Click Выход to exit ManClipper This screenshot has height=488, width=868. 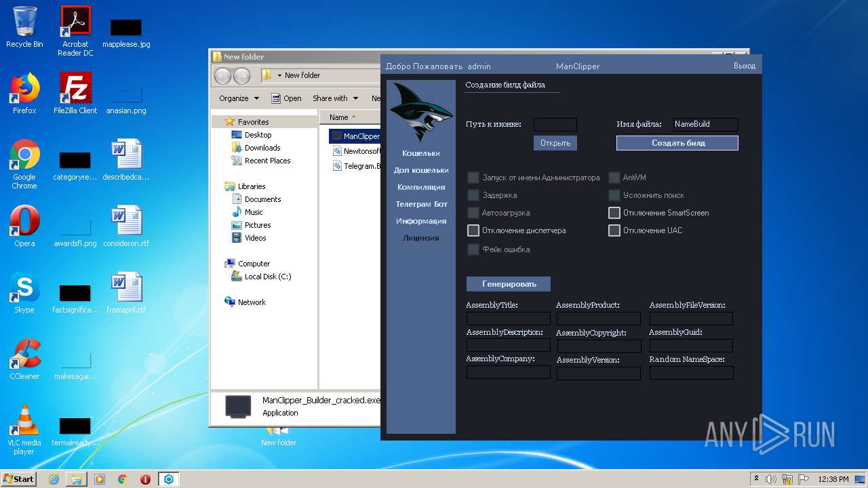[x=744, y=66]
